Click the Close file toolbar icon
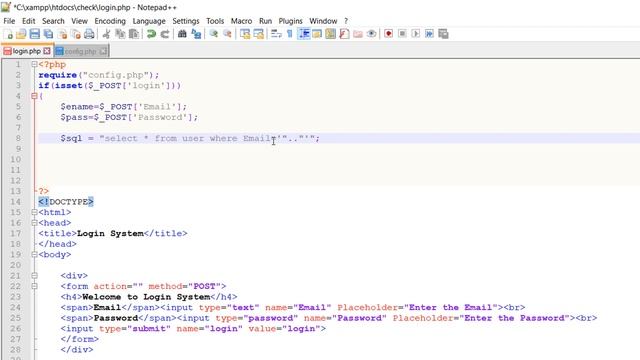 pyautogui.click(x=62, y=34)
